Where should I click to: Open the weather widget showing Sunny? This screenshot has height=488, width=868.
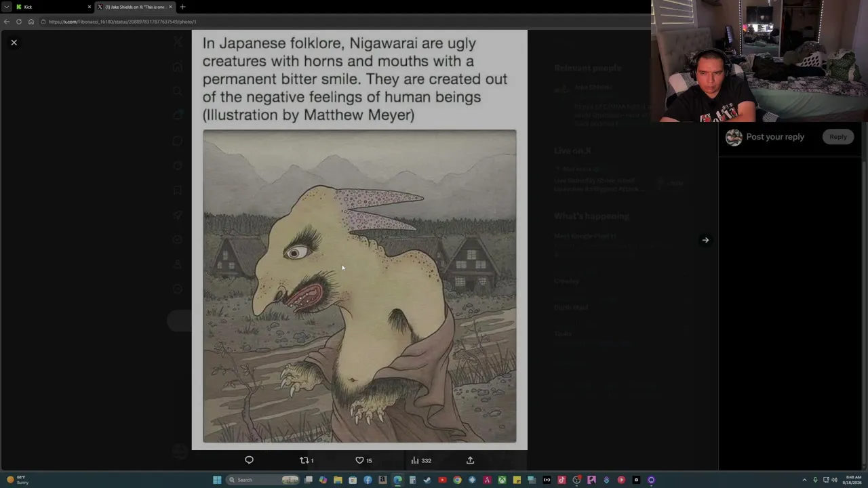click(x=18, y=480)
